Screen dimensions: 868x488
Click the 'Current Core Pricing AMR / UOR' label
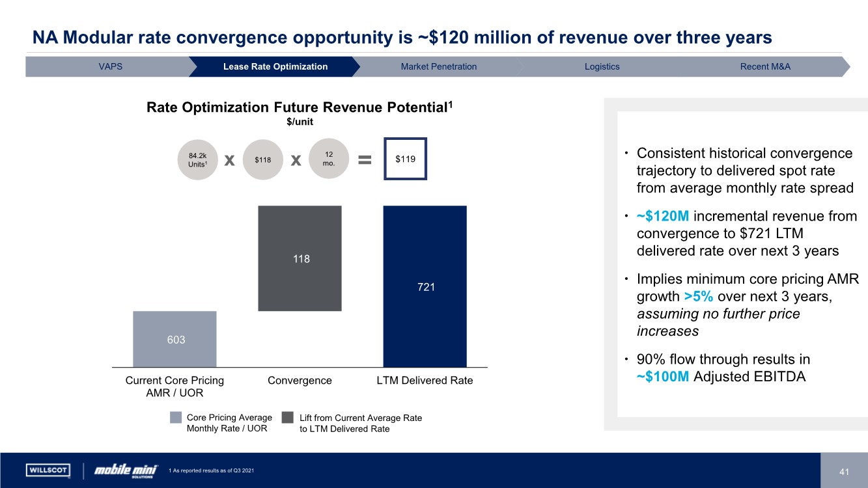tap(175, 386)
